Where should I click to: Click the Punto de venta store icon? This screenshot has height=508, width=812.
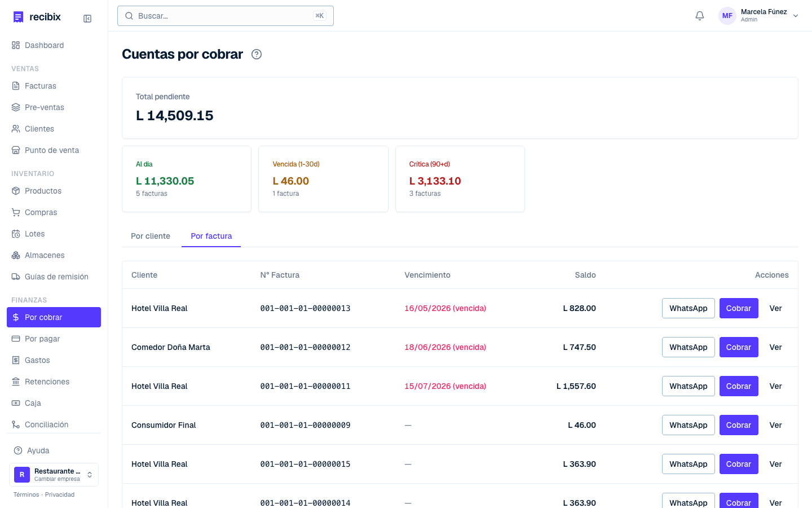click(16, 150)
